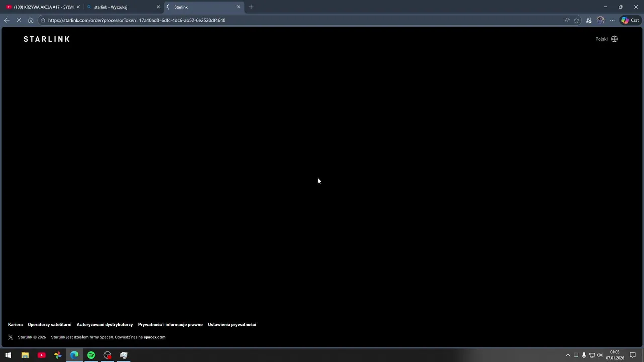The height and width of the screenshot is (362, 644).
Task: Close the KRZYWA AKCJA YouTube tab
Action: tap(78, 7)
